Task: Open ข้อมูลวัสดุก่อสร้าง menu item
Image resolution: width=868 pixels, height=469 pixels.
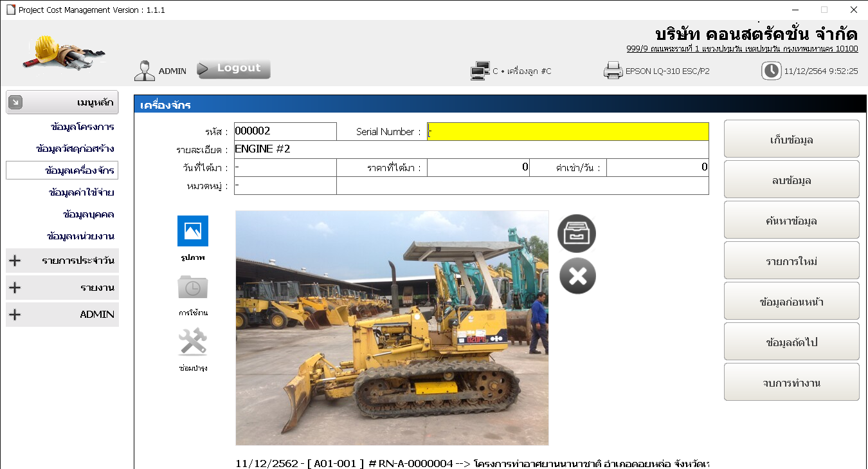Action: 75,149
